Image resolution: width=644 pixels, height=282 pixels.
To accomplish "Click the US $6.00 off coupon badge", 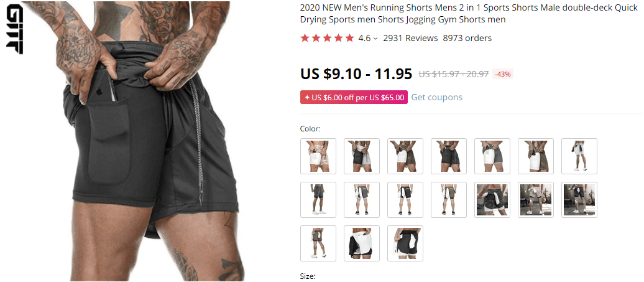I will pos(354,98).
